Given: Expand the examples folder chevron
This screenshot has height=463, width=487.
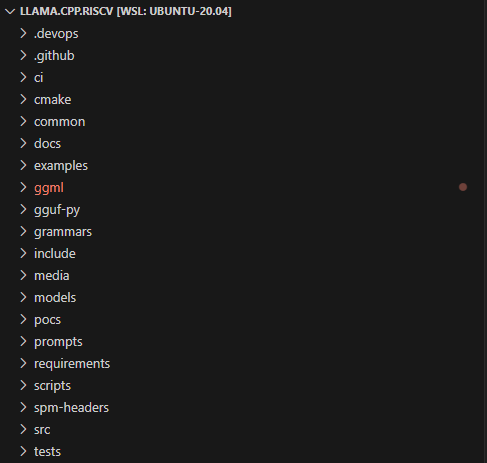Looking at the screenshot, I should (x=23, y=165).
